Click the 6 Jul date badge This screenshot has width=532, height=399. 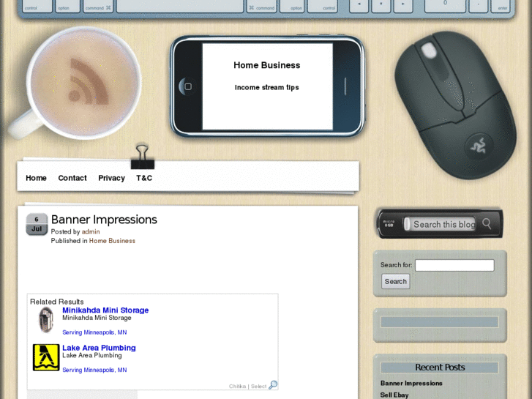[x=37, y=224]
